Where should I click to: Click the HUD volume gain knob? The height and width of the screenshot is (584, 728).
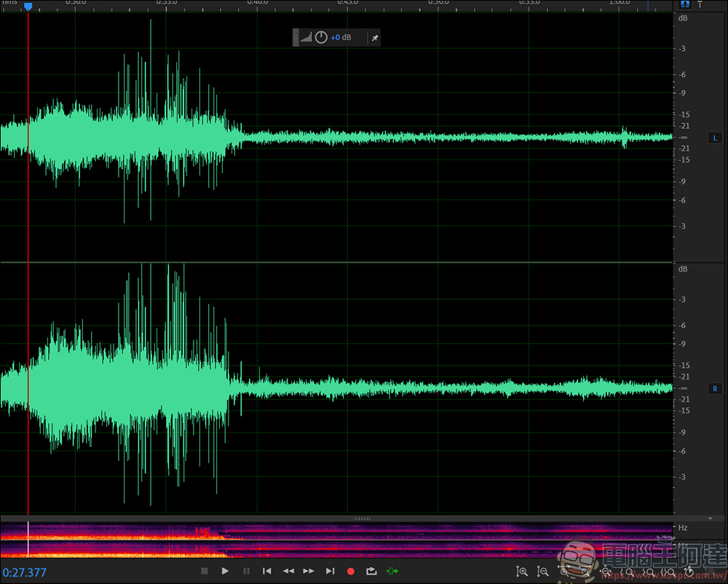click(x=321, y=37)
